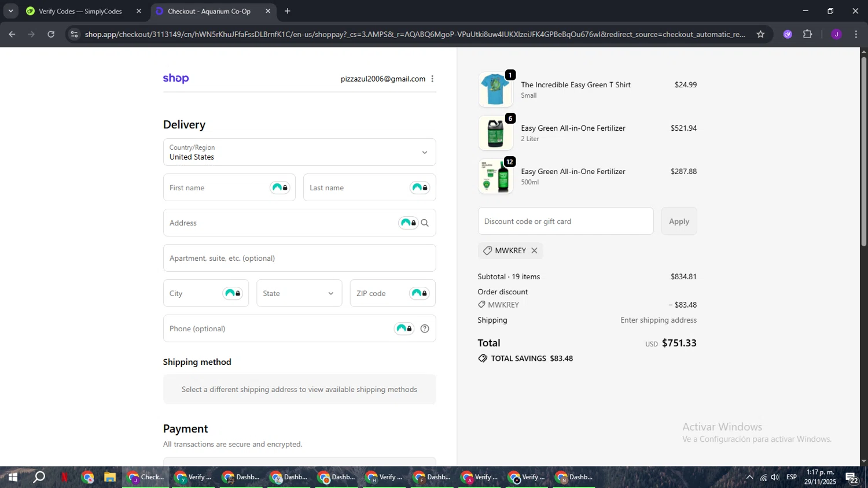868x488 pixels.
Task: Click the address search magnifier icon
Action: point(425,223)
